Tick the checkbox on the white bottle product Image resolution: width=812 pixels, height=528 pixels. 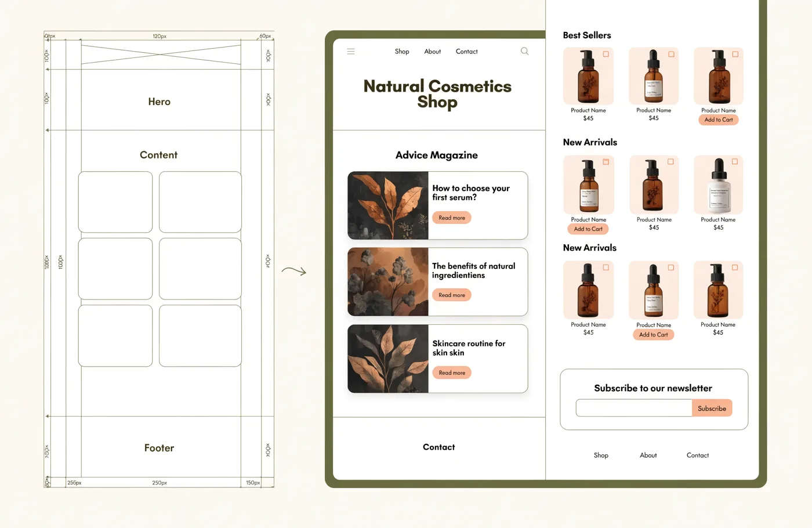point(735,161)
